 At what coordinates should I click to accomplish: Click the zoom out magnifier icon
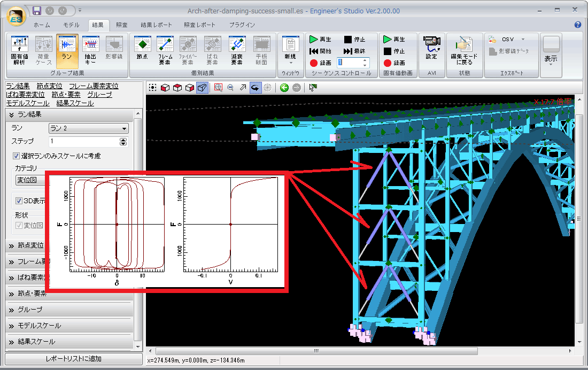pyautogui.click(x=230, y=88)
